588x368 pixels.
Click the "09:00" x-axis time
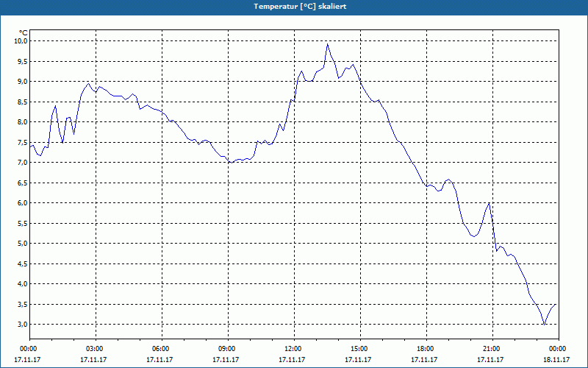pos(227,349)
